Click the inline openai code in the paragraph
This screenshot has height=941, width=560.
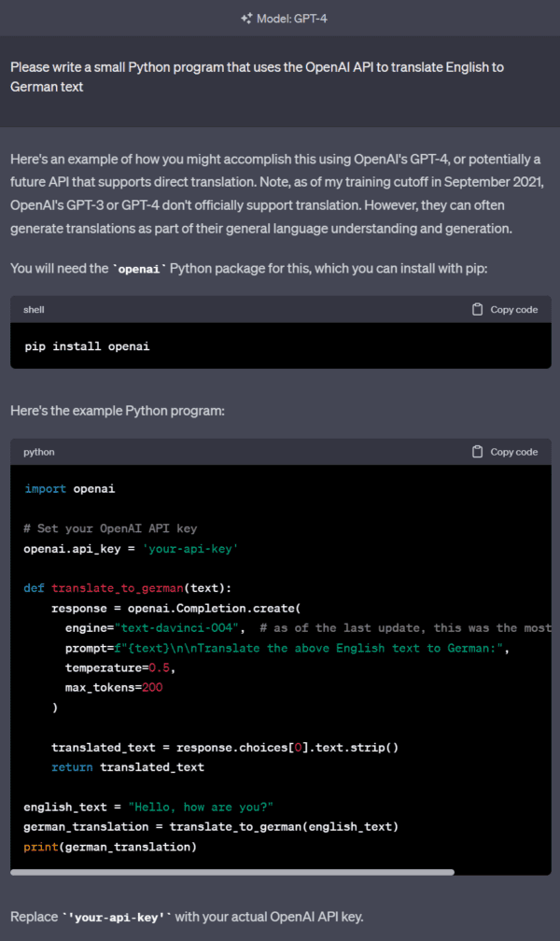tap(139, 269)
